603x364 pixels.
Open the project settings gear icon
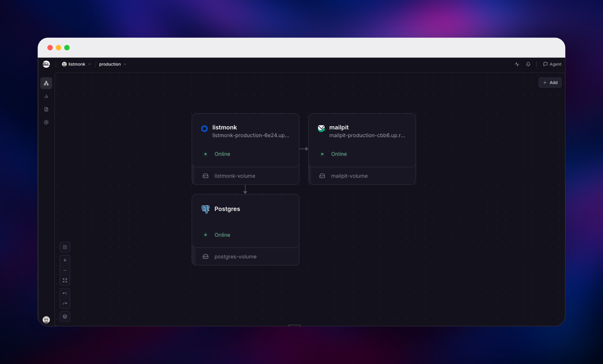click(46, 122)
